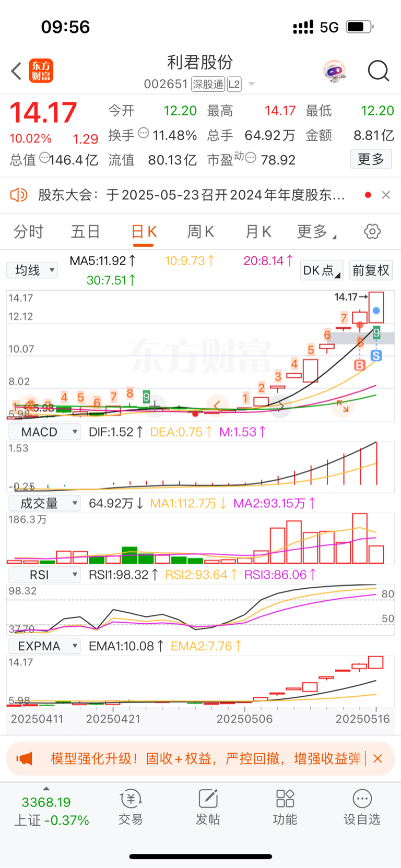Open the EXPMA indicator dropdown
The image size is (401, 868).
coord(44,646)
